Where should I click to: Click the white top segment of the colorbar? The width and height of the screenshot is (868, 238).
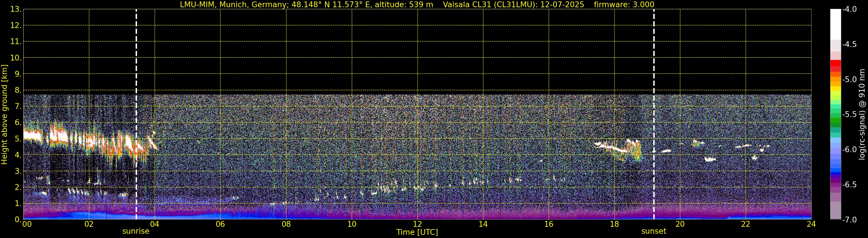835,24
